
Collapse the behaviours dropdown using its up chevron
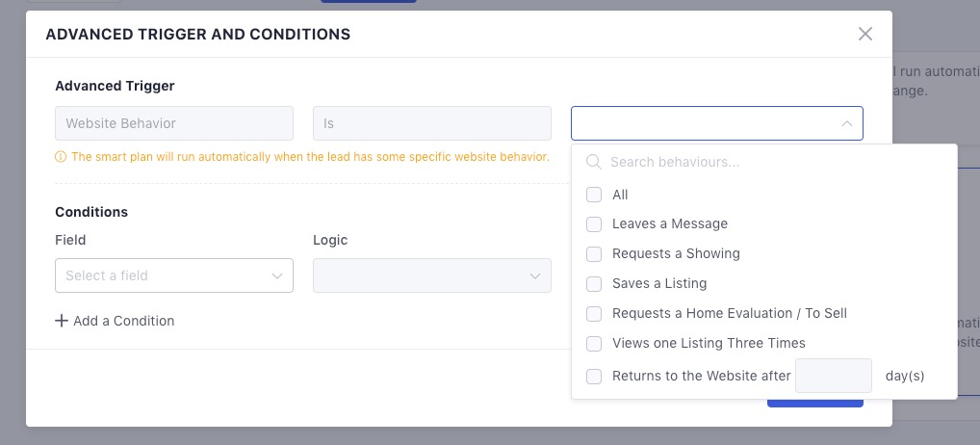847,123
